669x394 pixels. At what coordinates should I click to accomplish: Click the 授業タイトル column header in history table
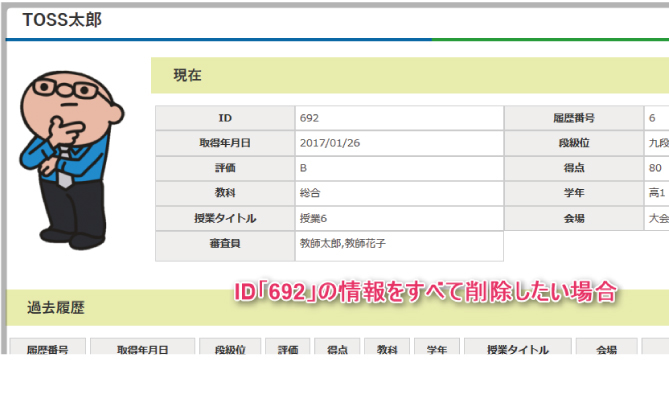(518, 347)
